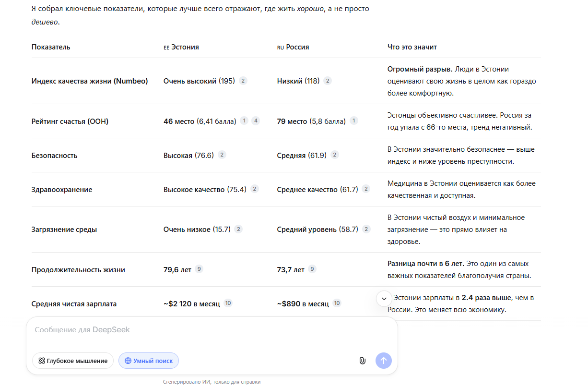Focus the Сообщение для DeepSeek input field

coord(211,330)
